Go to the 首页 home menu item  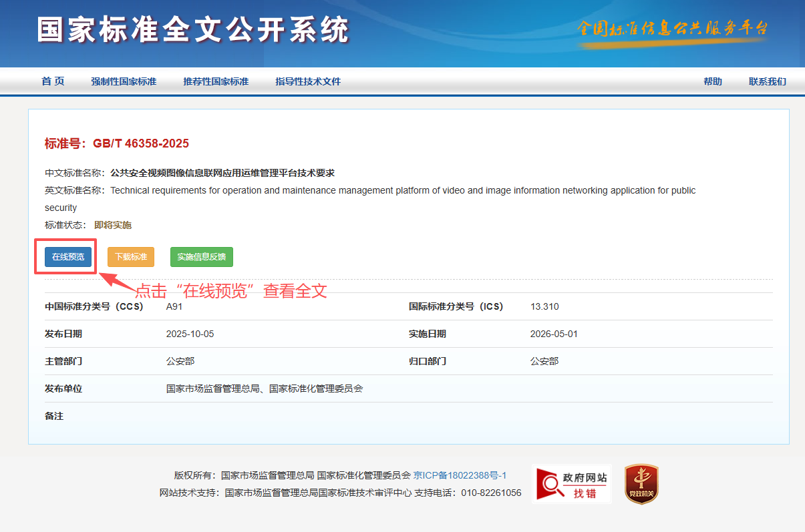[x=53, y=81]
